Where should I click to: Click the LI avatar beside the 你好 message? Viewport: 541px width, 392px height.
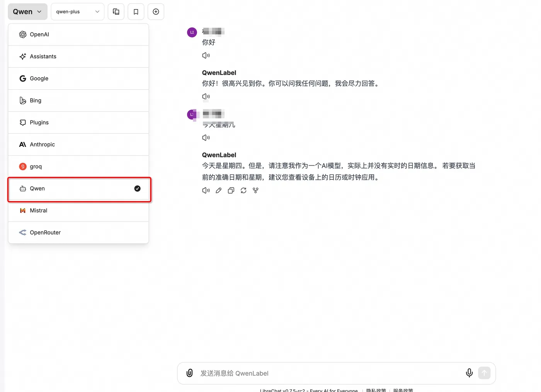tap(192, 32)
